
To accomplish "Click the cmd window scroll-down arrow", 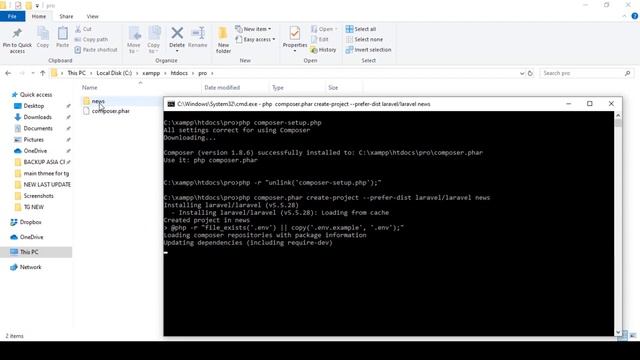I will pos(618,332).
